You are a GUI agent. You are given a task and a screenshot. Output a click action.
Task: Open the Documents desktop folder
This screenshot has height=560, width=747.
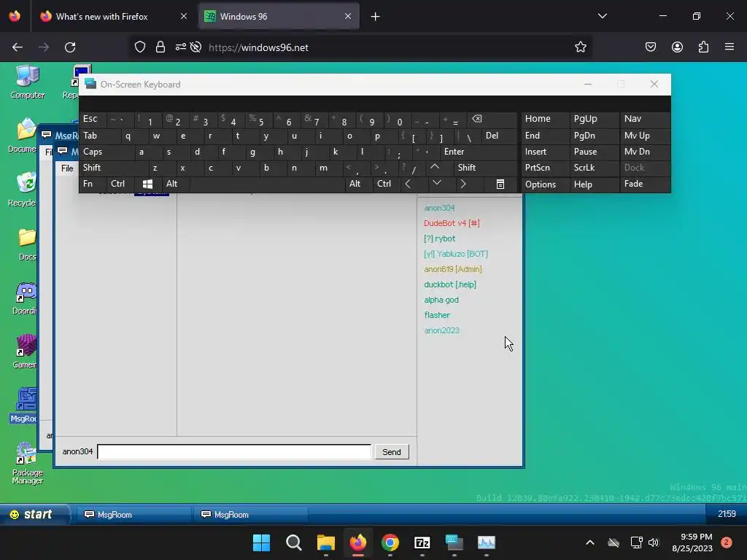coord(24,136)
